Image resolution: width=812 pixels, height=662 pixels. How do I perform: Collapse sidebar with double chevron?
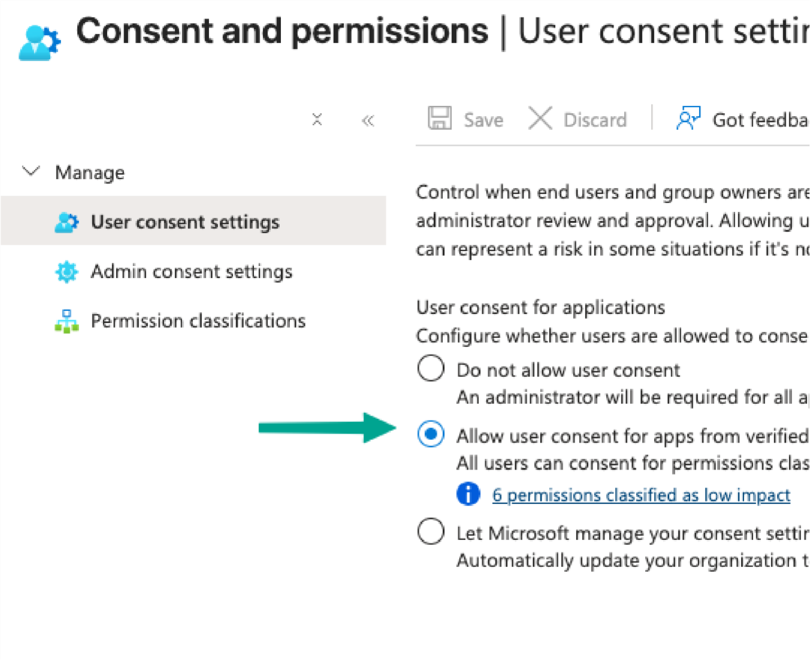click(368, 120)
